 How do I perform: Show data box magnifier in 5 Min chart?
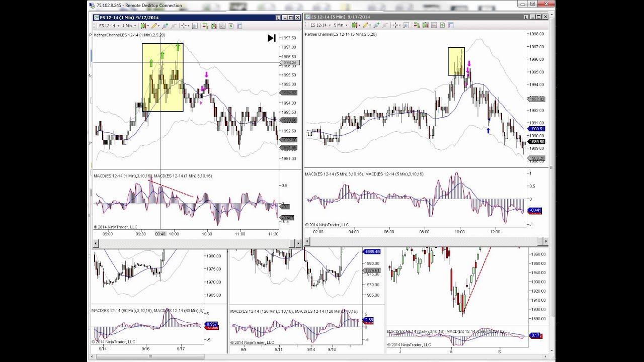click(x=406, y=25)
